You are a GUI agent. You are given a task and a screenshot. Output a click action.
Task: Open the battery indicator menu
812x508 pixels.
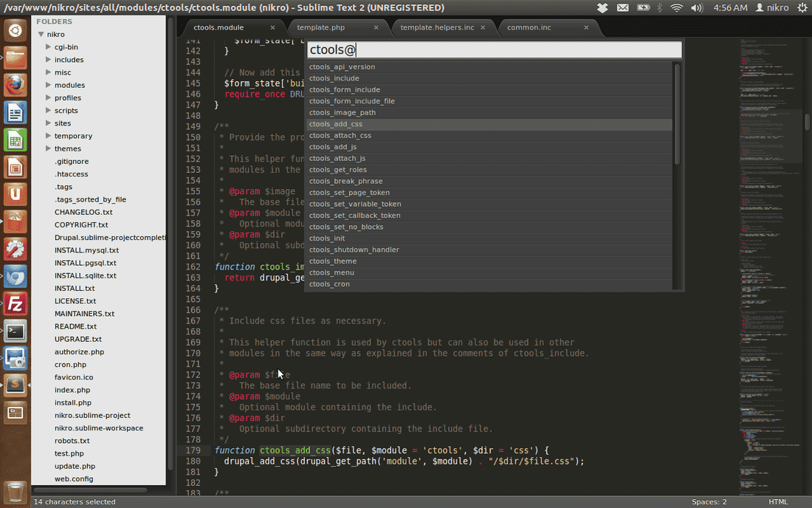click(643, 8)
